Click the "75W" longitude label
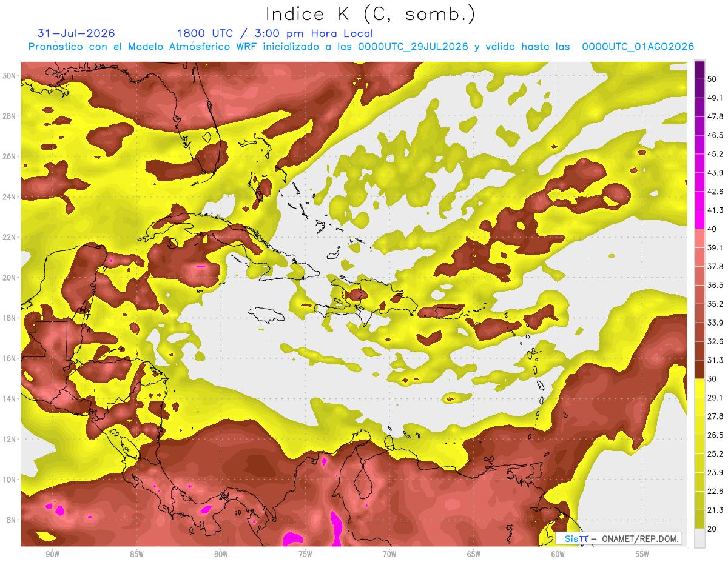The height and width of the screenshot is (562, 728). 305,554
